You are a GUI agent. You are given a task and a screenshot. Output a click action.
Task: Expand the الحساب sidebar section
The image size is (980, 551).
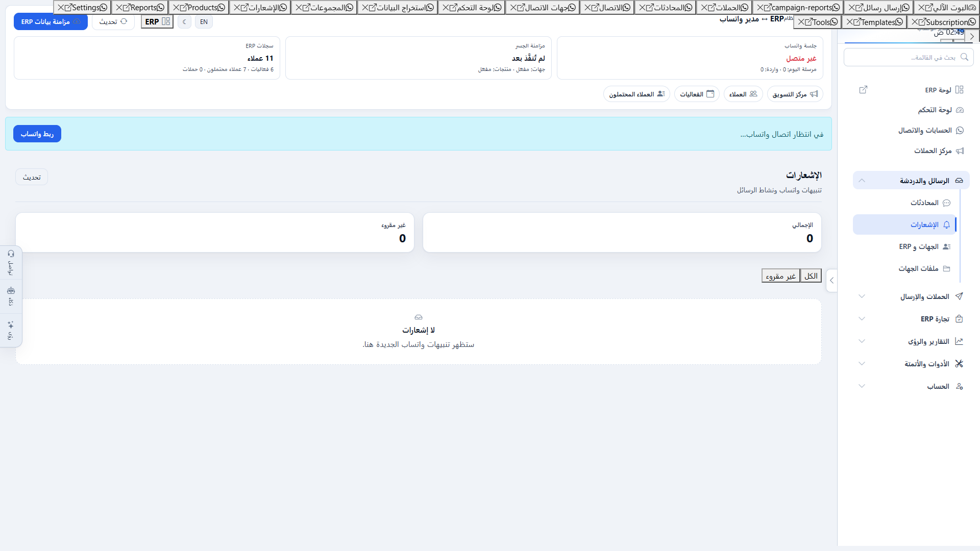tap(911, 386)
